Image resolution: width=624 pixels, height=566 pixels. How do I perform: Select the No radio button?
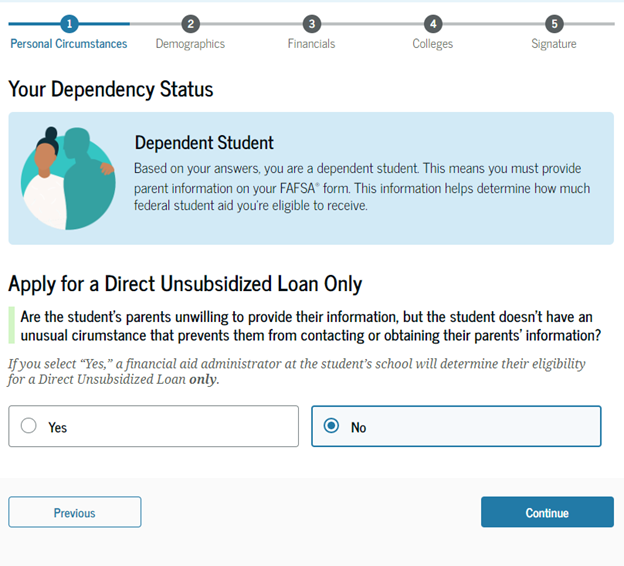pyautogui.click(x=332, y=426)
